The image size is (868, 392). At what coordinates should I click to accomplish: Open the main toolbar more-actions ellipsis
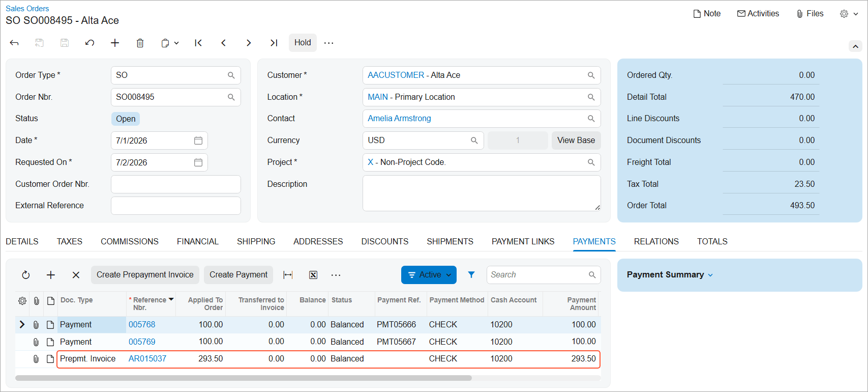[x=329, y=43]
